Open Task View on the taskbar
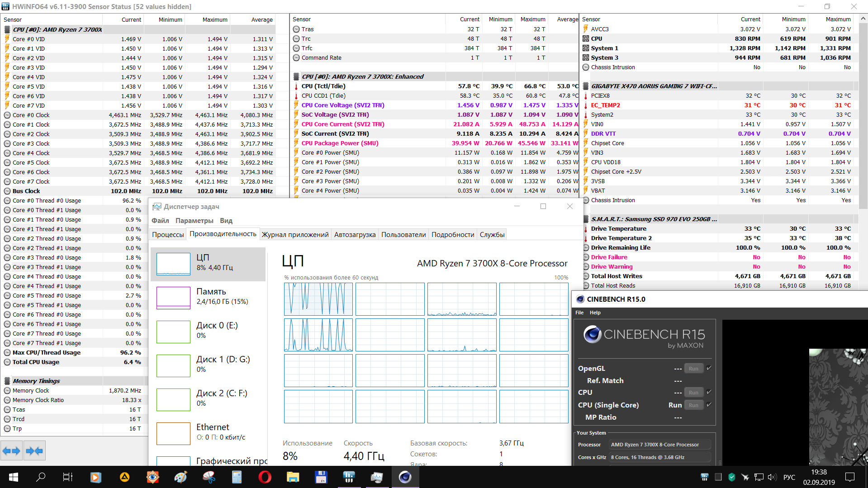868x488 pixels. click(68, 477)
